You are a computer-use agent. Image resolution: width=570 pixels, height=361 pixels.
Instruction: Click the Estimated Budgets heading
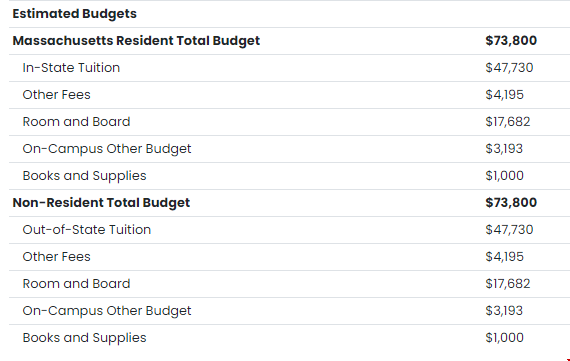pos(75,14)
